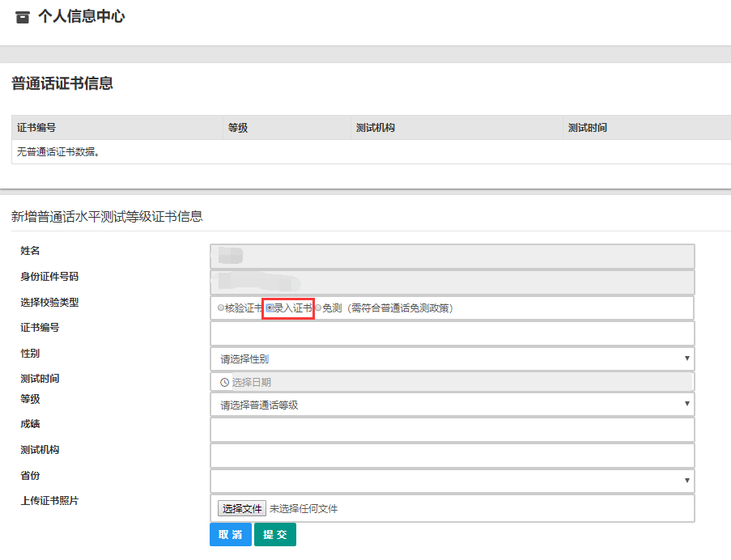Screen dimensions: 731x560
Task: Open the 性别 gender dropdown
Action: coord(450,358)
